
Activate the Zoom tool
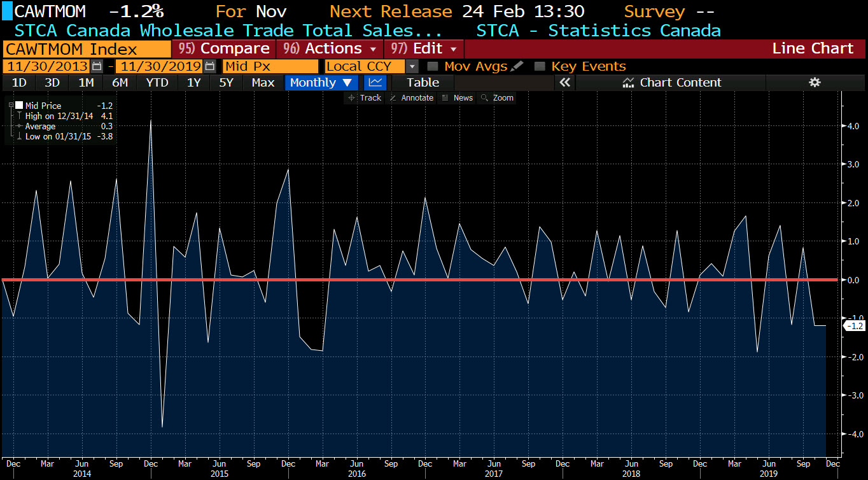tap(498, 97)
